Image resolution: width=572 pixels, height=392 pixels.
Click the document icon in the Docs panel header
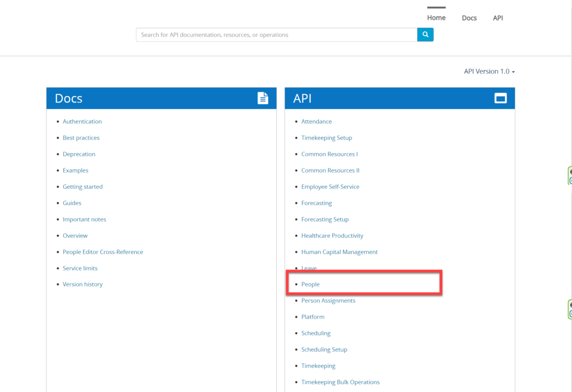click(x=263, y=98)
